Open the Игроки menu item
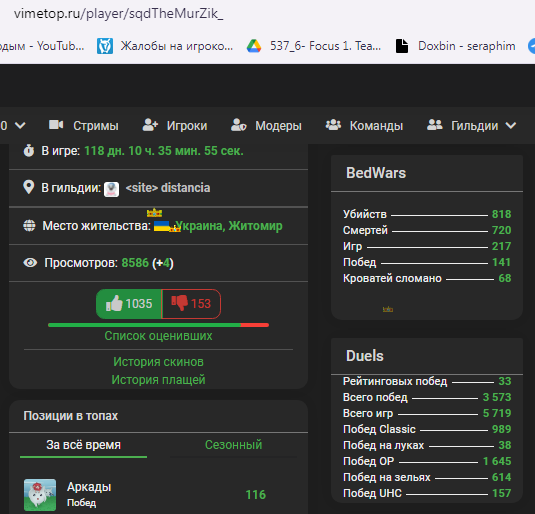Viewport: 535px width, 514px height. (x=187, y=126)
